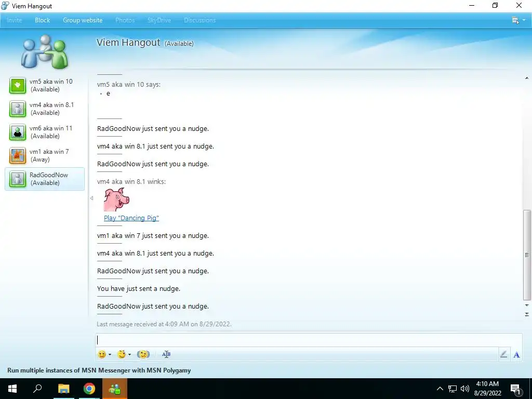The height and width of the screenshot is (399, 532).
Task: Show hidden system tray icons
Action: coord(440,389)
